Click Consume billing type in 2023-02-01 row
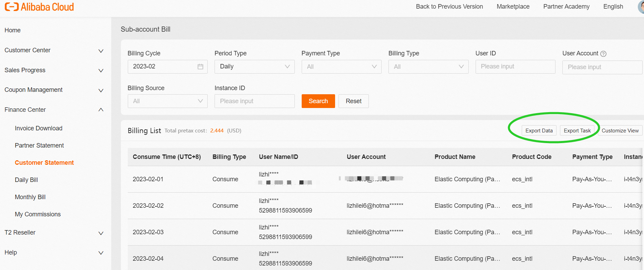The height and width of the screenshot is (270, 644). point(225,179)
